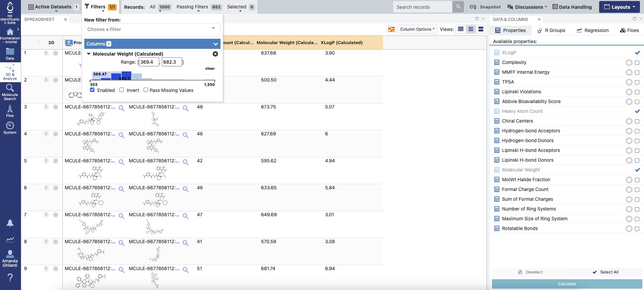Screen dimensions: 644x290
Task: Switch to R Groups tab
Action: click(x=551, y=30)
